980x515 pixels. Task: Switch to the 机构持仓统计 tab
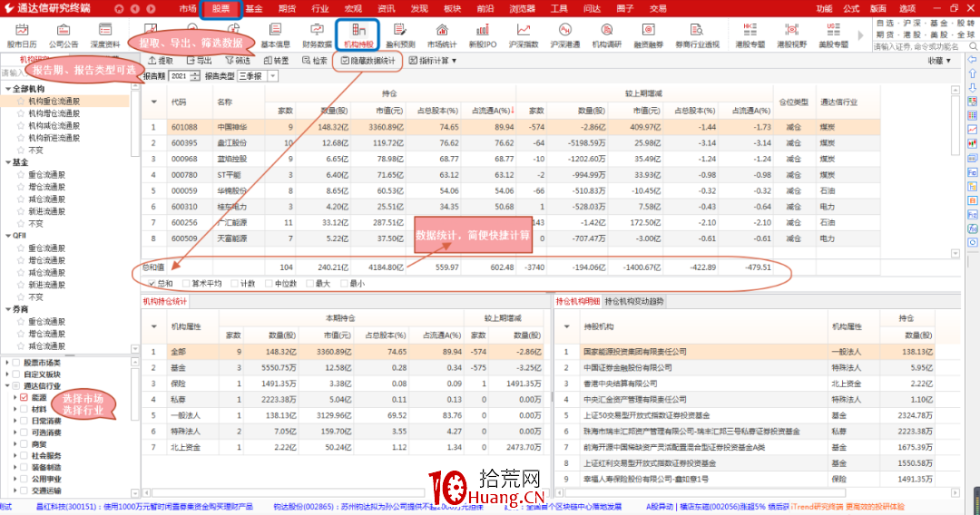[x=165, y=302]
